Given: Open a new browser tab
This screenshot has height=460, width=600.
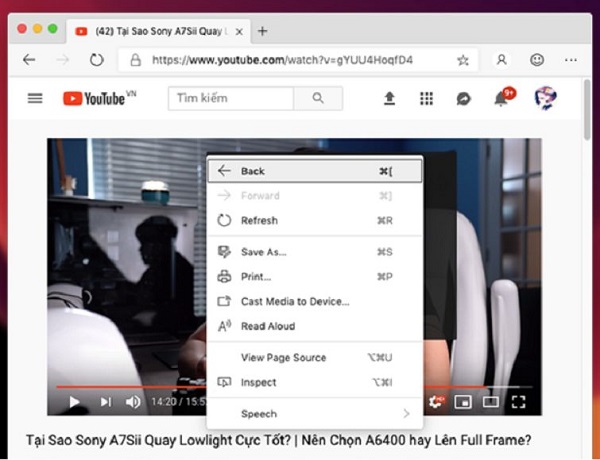Looking at the screenshot, I should [263, 30].
